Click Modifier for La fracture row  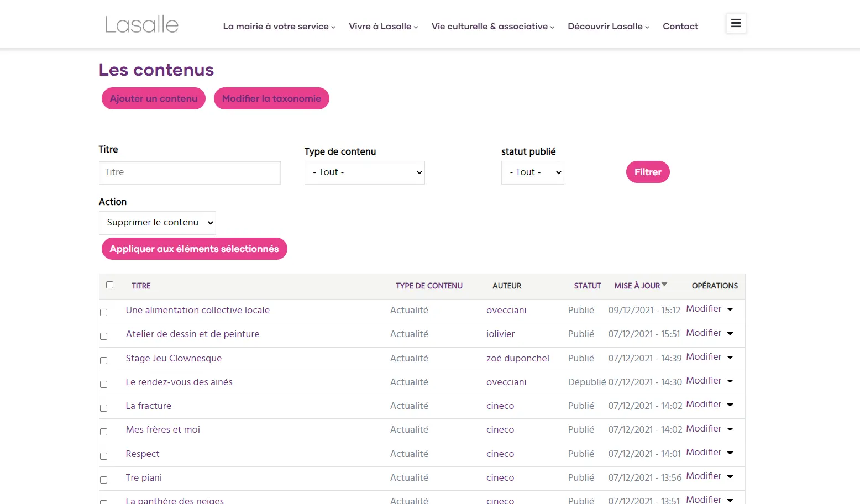[x=704, y=405]
